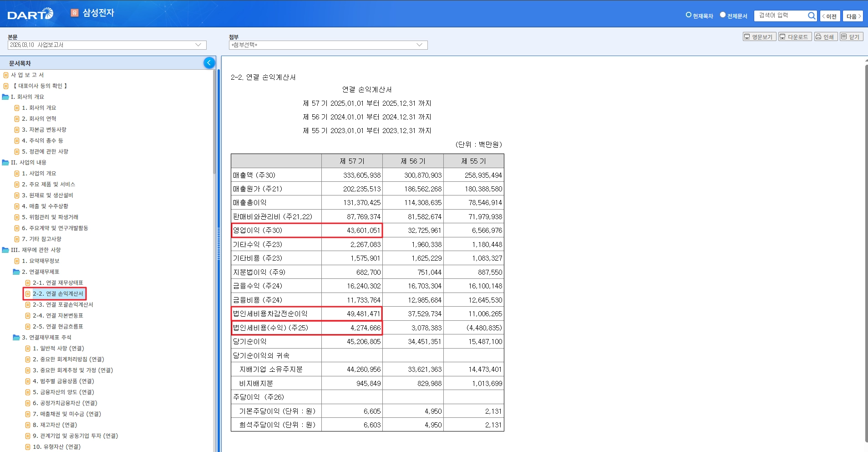Select the 전체문서 radio button
The height and width of the screenshot is (452, 868).
point(722,15)
